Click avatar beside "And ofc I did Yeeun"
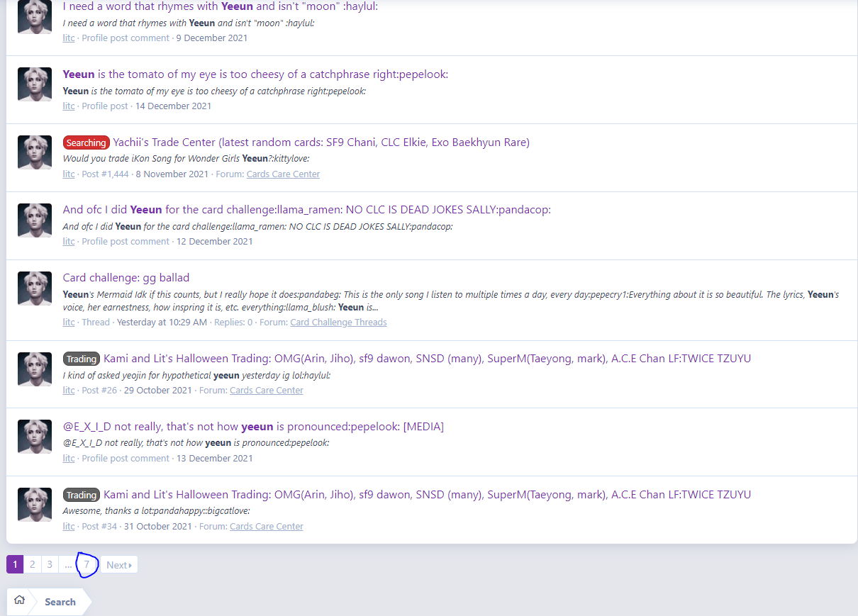 tap(35, 220)
